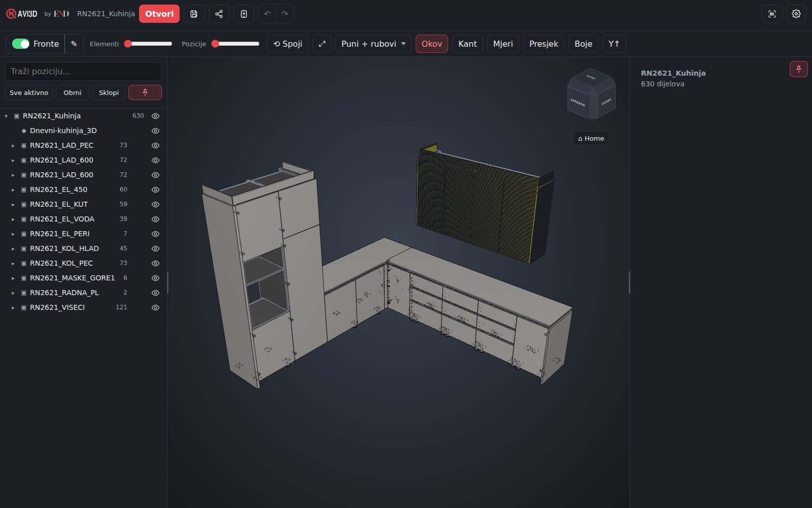Click folder icon of RN2621_VISECI row
This screenshot has width=812, height=508.
click(23, 307)
